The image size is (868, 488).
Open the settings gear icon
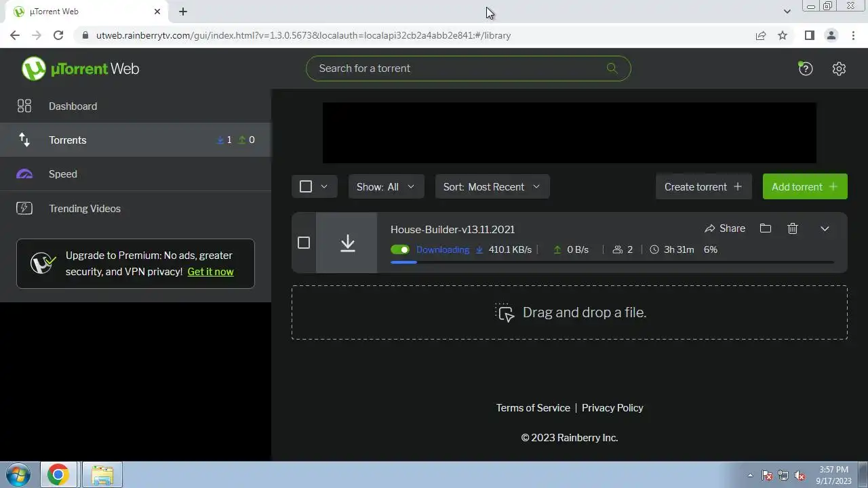(839, 68)
